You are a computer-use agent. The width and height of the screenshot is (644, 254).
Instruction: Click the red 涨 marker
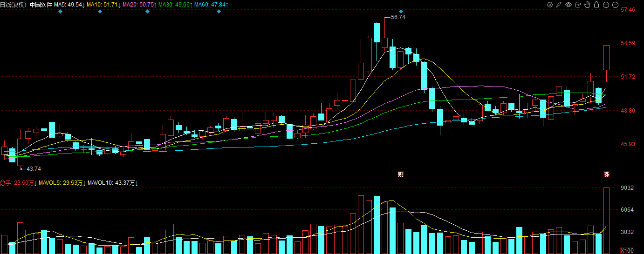[x=607, y=174]
